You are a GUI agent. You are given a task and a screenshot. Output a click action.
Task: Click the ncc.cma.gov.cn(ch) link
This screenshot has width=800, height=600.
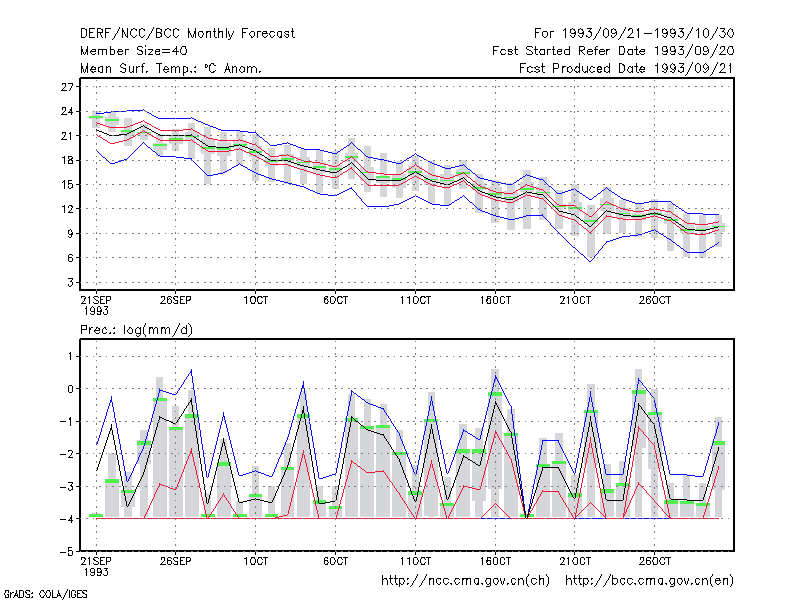pyautogui.click(x=465, y=581)
